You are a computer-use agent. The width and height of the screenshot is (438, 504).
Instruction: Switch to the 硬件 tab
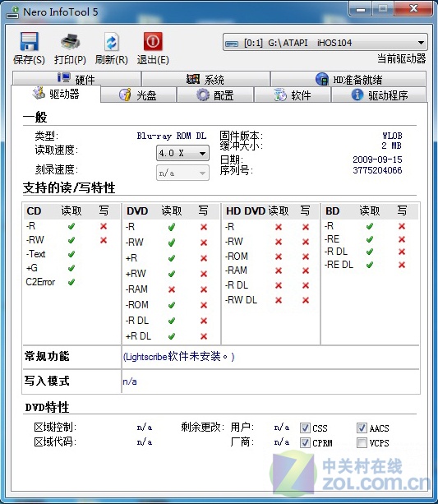tap(76, 78)
